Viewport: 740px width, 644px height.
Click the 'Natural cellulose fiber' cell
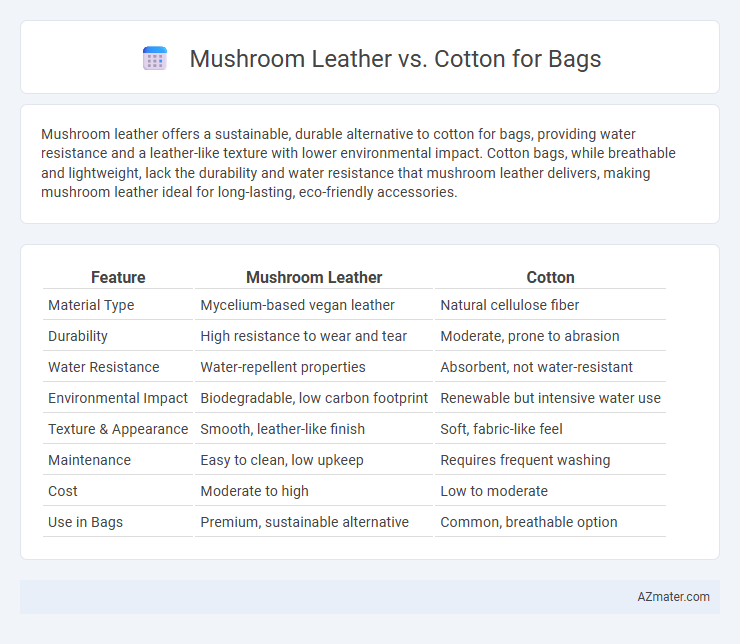click(510, 305)
